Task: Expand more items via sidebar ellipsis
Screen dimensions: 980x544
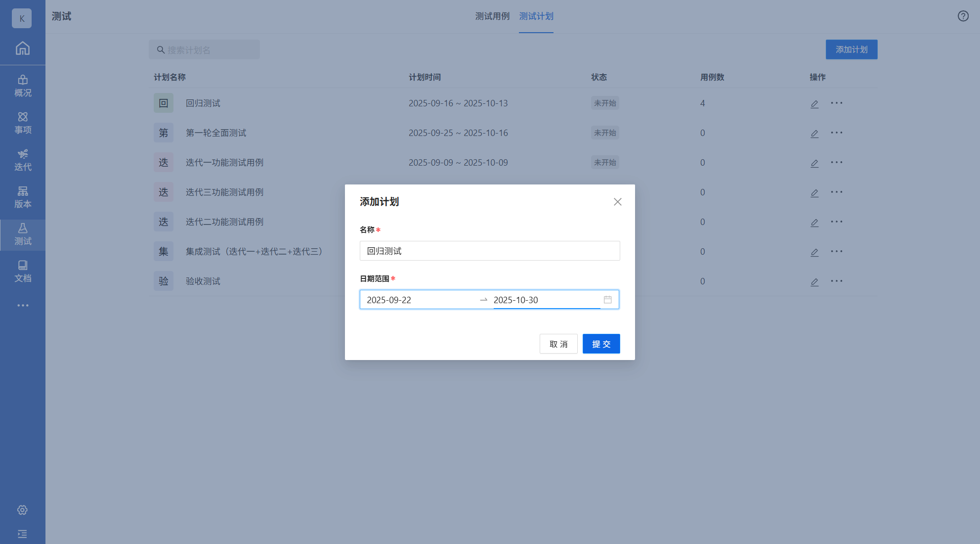Action: pyautogui.click(x=23, y=306)
